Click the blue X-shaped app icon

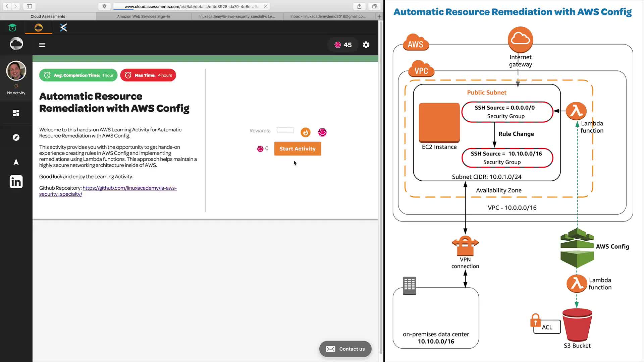[x=63, y=27]
